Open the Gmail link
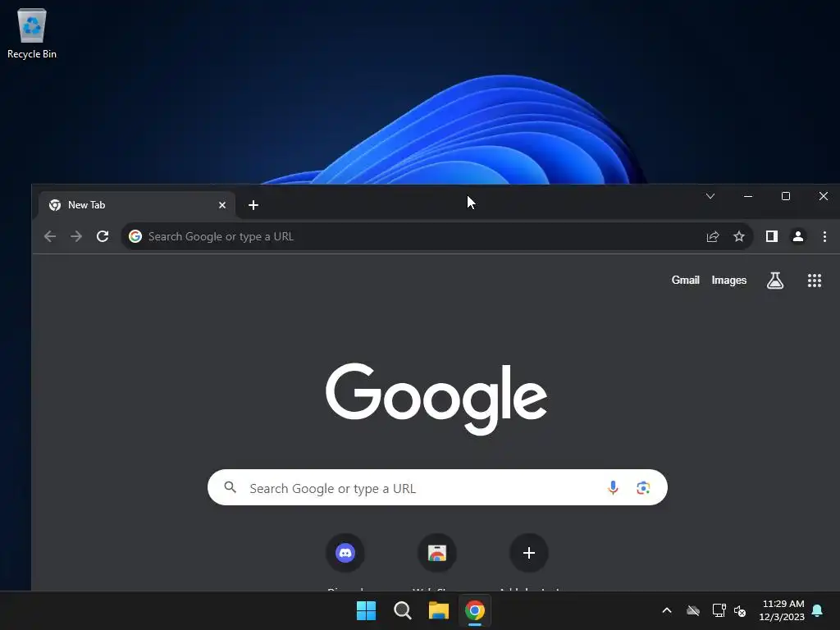840x630 pixels. [x=685, y=281]
